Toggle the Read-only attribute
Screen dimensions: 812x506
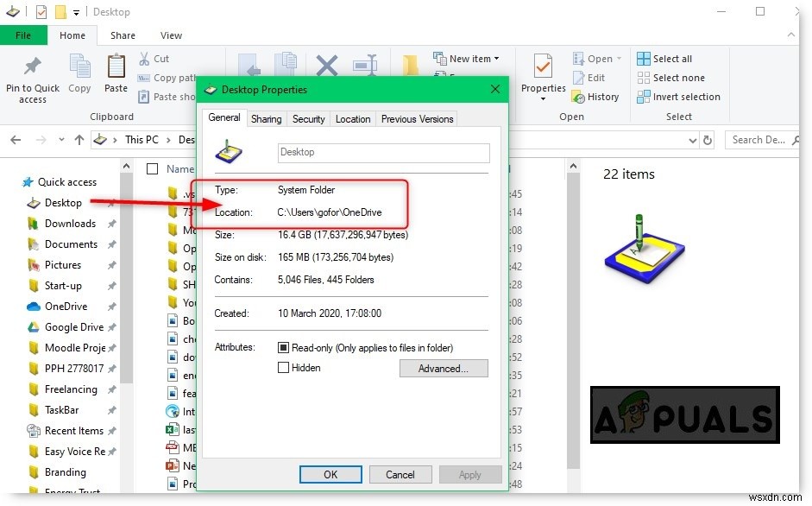[283, 347]
